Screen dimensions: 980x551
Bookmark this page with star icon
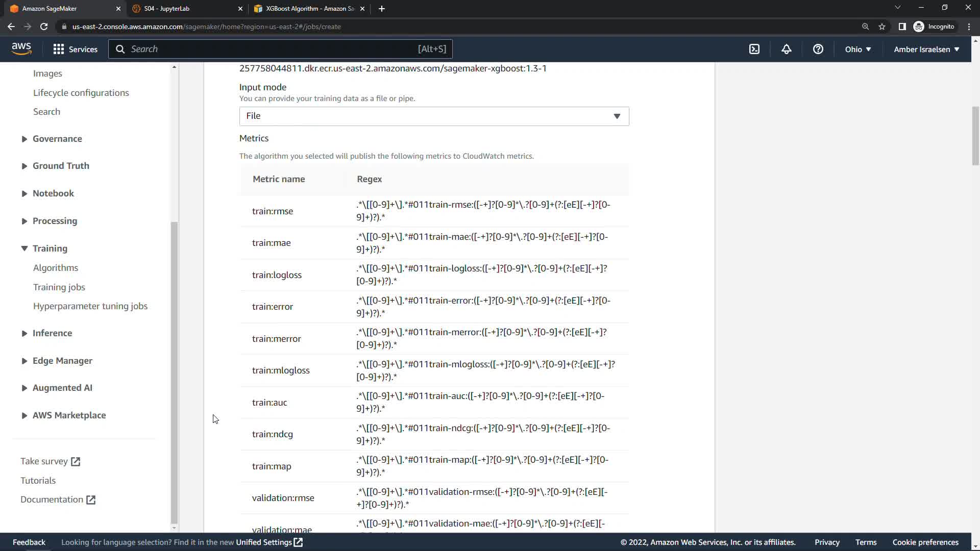[882, 27]
